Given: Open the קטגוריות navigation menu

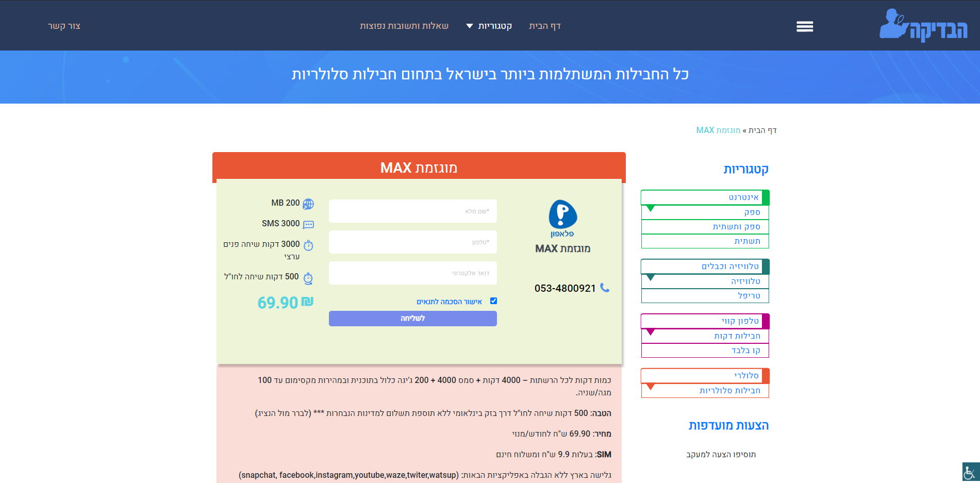Looking at the screenshot, I should [x=495, y=26].
